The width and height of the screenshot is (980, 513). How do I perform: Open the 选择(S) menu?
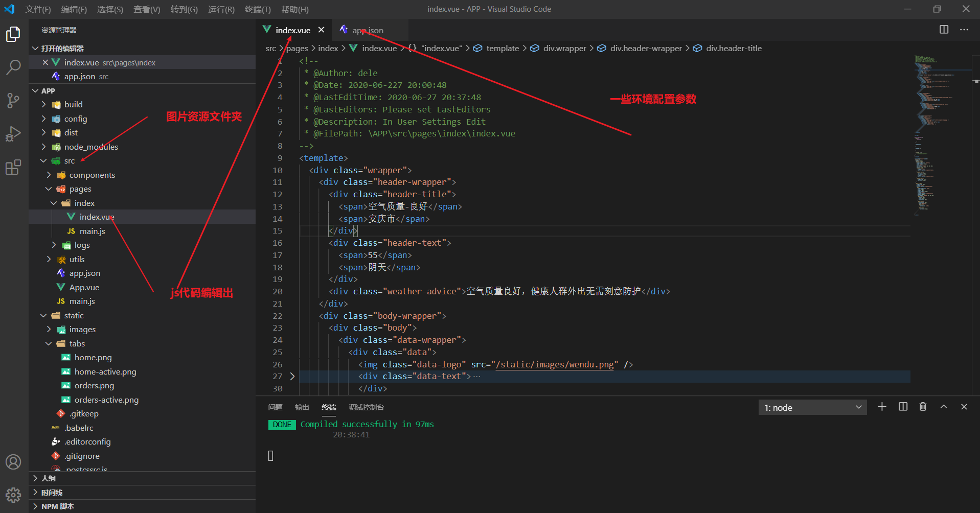110,9
